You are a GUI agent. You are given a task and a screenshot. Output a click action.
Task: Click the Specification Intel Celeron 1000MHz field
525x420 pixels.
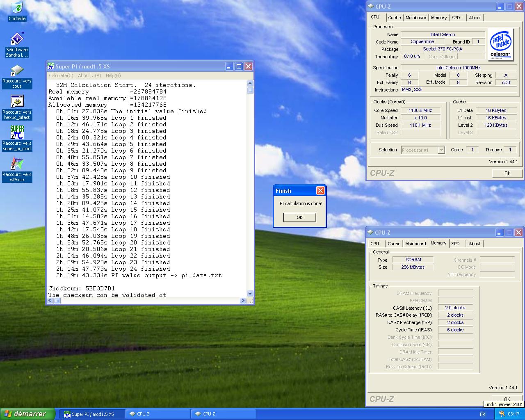click(x=459, y=68)
